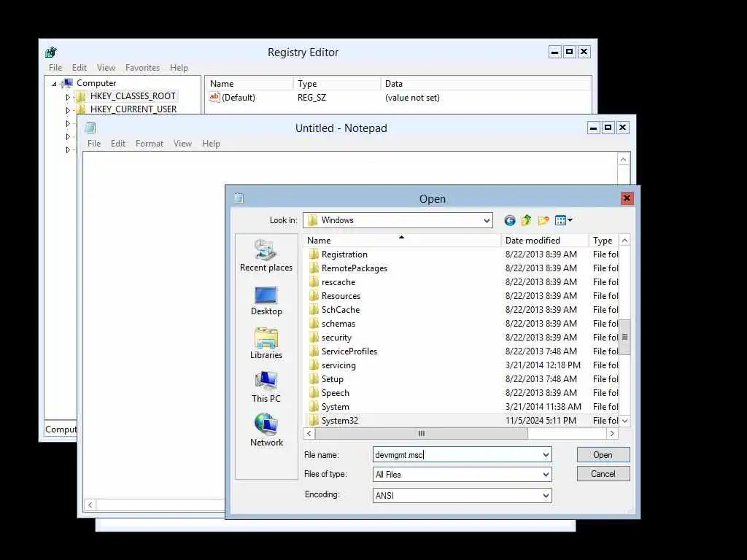The height and width of the screenshot is (560, 747).
Task: Click the Registration folder icon
Action: tap(314, 254)
